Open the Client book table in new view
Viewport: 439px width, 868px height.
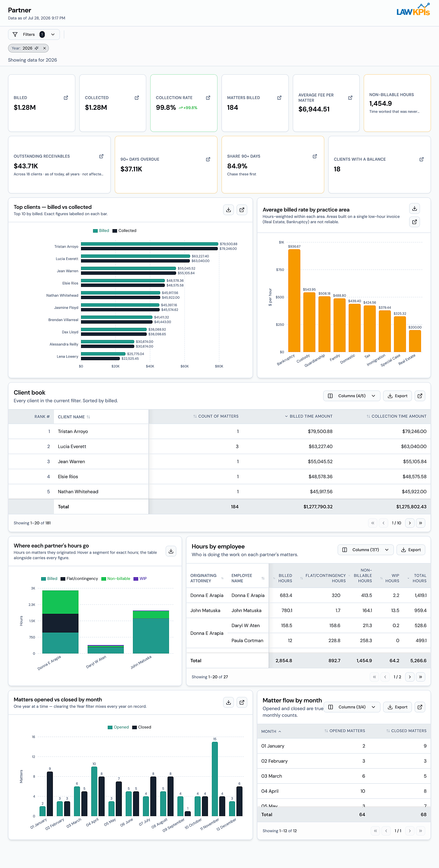(420, 396)
